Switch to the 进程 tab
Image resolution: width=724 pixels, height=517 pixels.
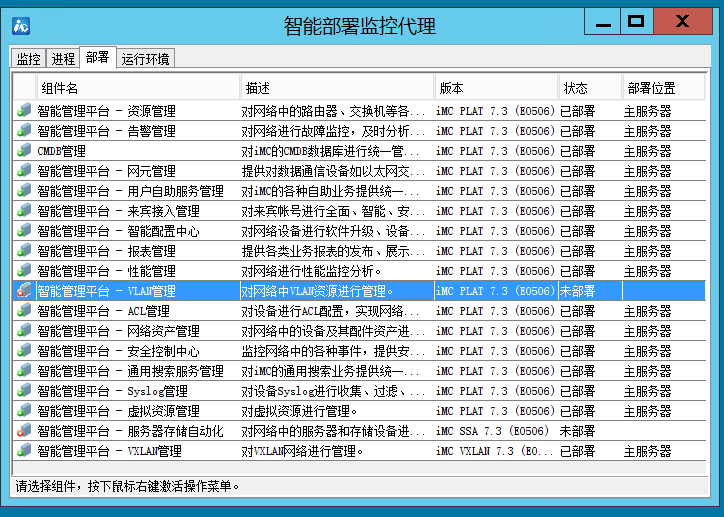tap(63, 59)
